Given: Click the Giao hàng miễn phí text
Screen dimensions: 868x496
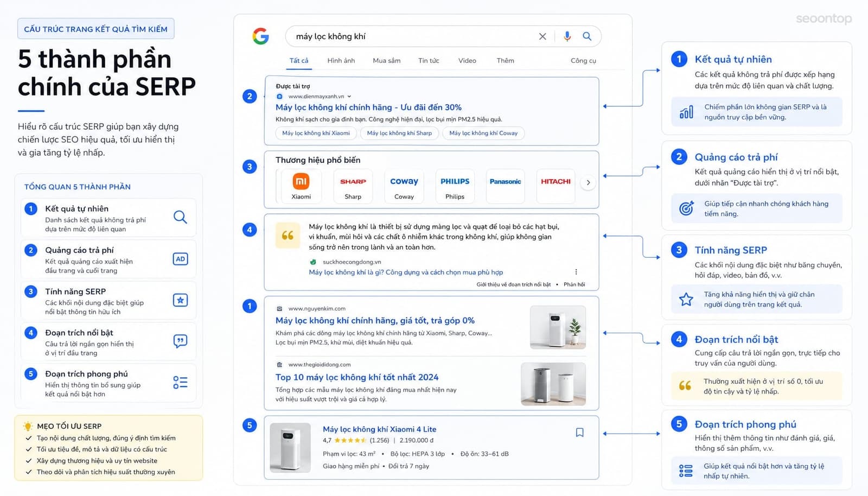Looking at the screenshot, I should coord(351,466).
